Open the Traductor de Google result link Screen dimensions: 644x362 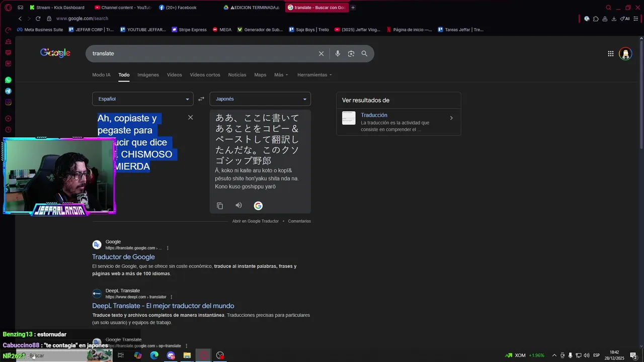(x=123, y=257)
